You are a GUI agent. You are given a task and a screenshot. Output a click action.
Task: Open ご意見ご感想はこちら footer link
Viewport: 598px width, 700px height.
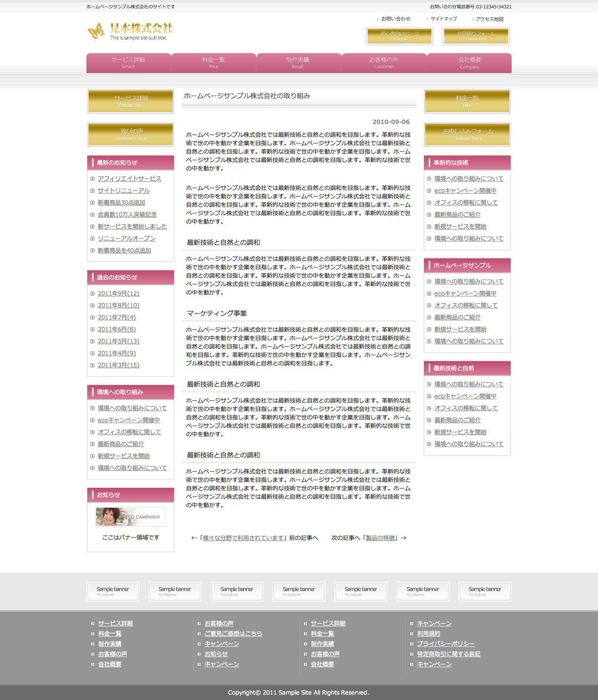tap(233, 634)
